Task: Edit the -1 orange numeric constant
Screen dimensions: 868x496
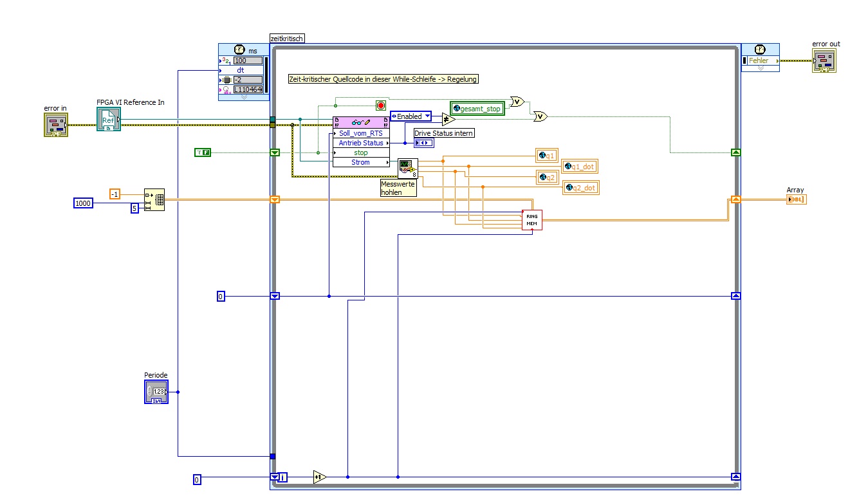Action: (x=115, y=194)
